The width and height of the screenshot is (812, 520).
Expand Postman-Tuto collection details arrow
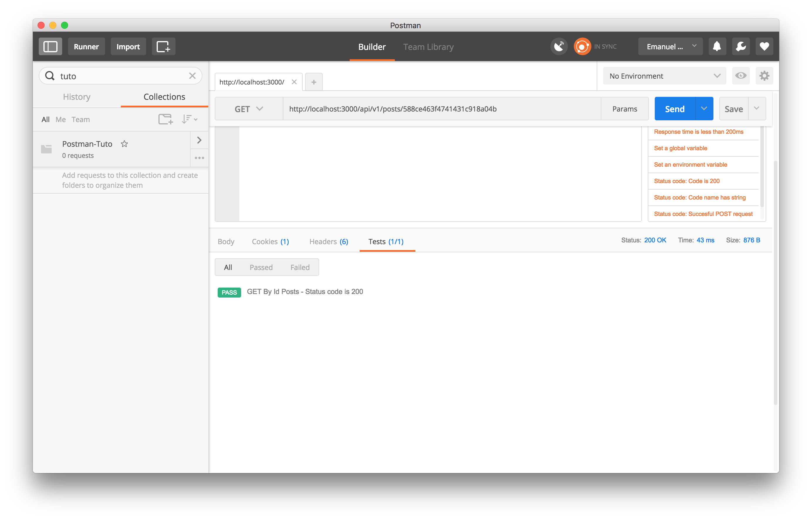pyautogui.click(x=199, y=140)
